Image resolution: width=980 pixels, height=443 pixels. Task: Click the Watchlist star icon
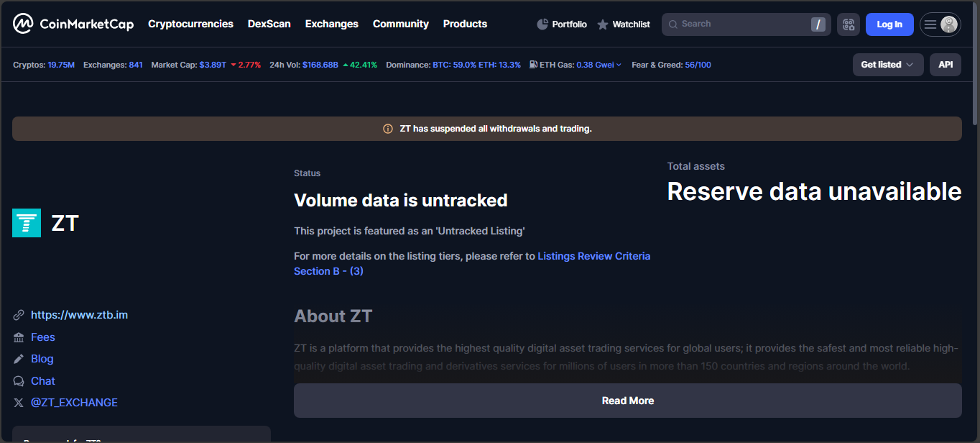603,24
